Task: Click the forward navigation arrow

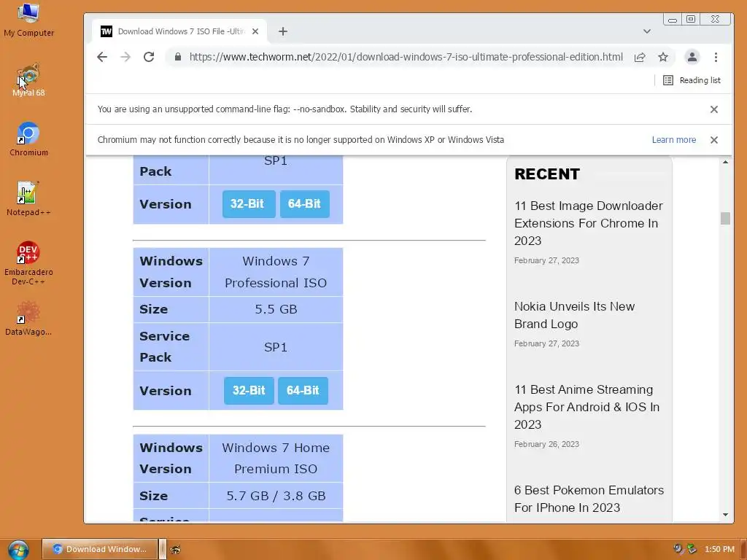Action: [x=125, y=57]
